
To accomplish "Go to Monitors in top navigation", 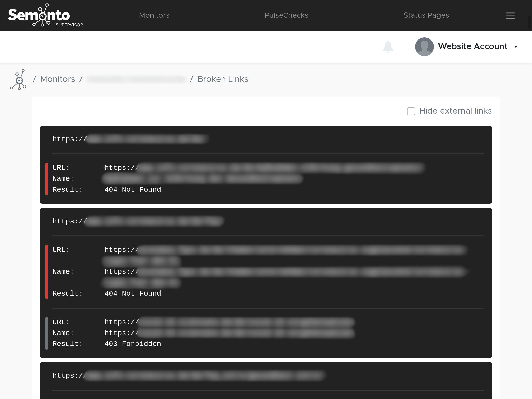I will tap(154, 15).
